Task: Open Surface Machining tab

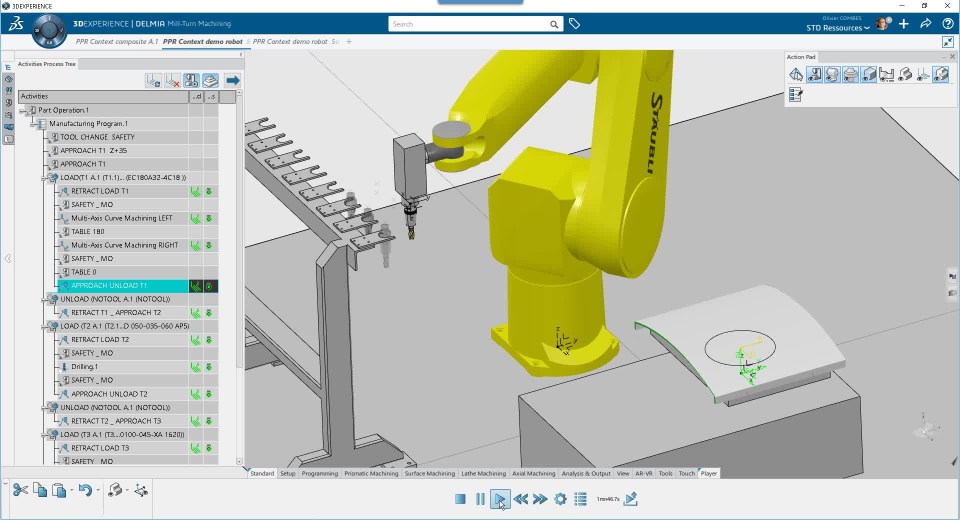Action: [430, 473]
